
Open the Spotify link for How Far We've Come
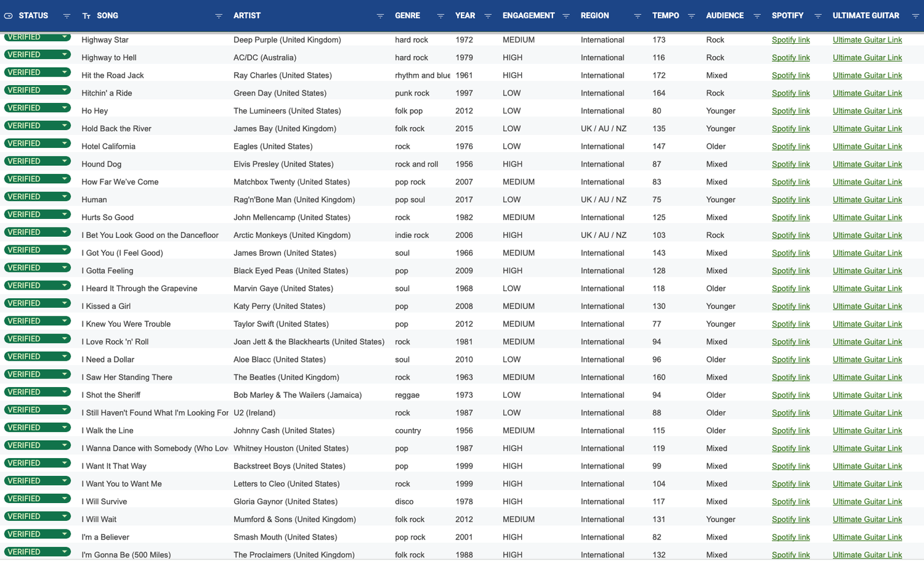(x=791, y=182)
